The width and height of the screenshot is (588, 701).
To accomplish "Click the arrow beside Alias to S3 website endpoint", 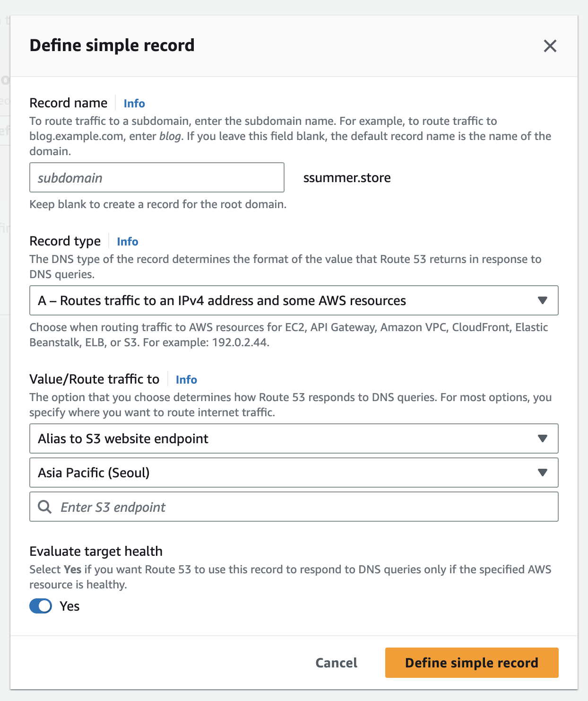I will [542, 438].
